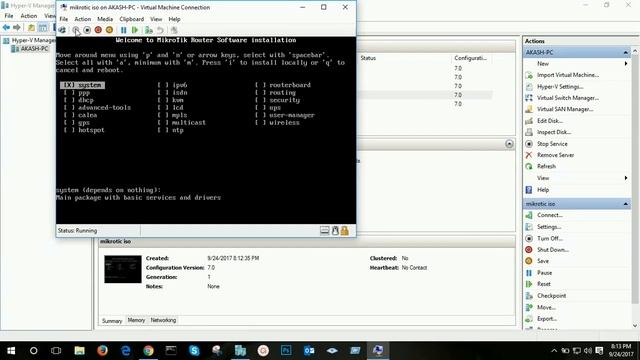This screenshot has height=360, width=640.
Task: Click the green Reset icon in VM toolbar
Action: [135, 30]
